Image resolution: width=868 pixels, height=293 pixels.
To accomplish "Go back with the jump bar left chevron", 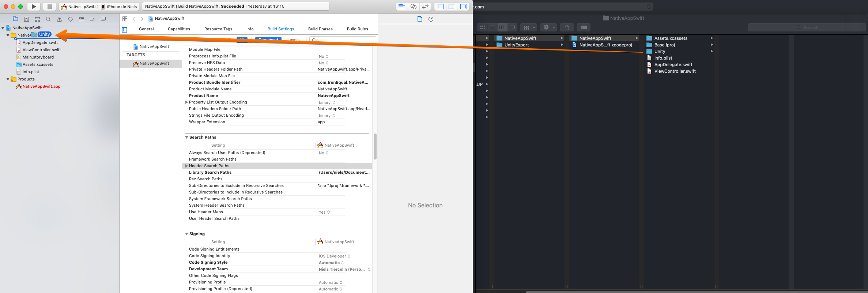I will [x=134, y=19].
